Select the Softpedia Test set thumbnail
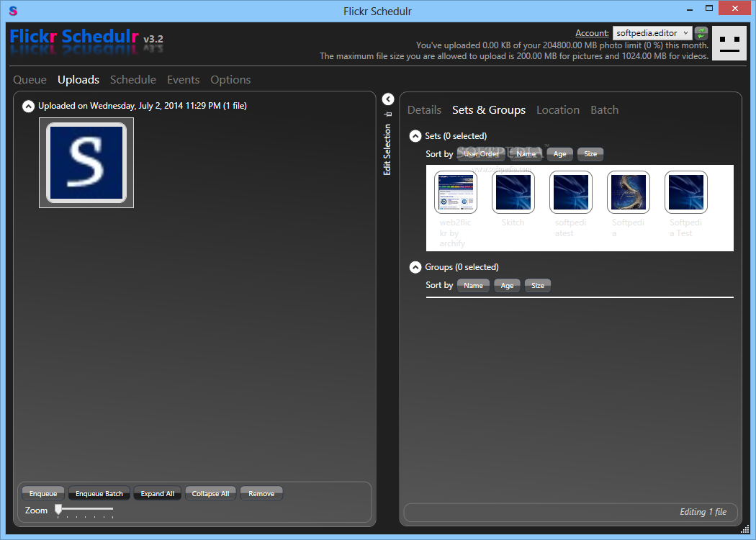This screenshot has height=540, width=756. click(686, 192)
